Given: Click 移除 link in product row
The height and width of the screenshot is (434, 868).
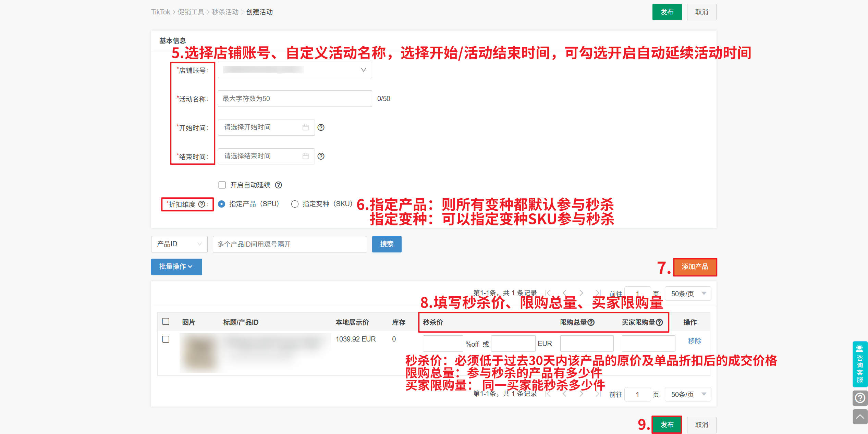Looking at the screenshot, I should (695, 340).
